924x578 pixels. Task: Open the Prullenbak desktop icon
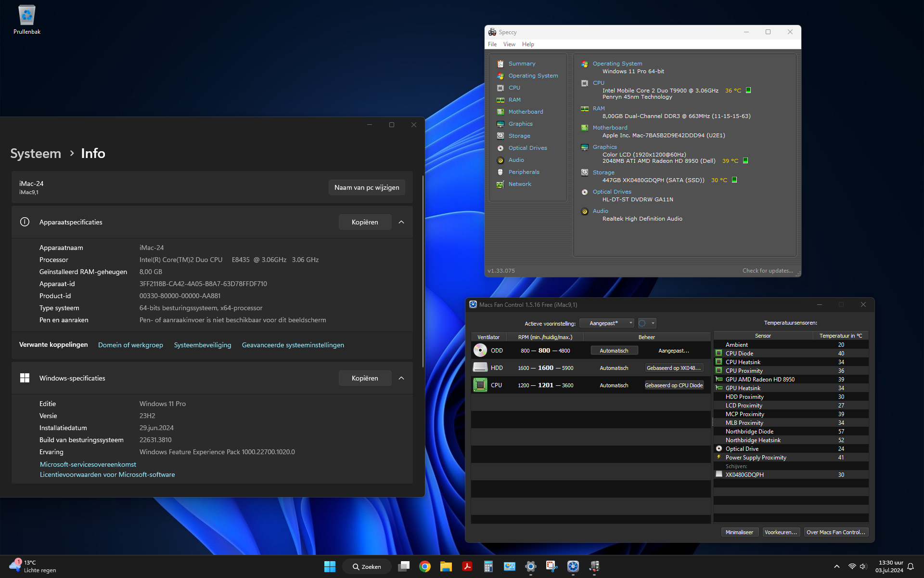(x=27, y=20)
